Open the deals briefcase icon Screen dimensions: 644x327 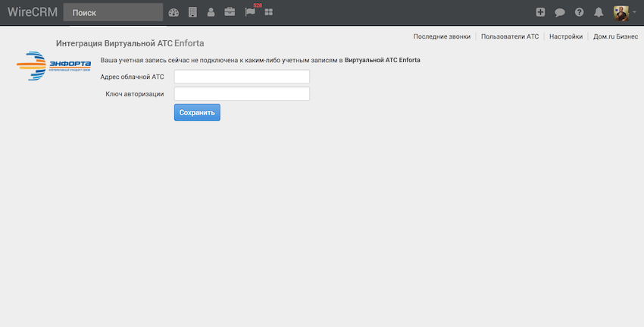pyautogui.click(x=230, y=12)
